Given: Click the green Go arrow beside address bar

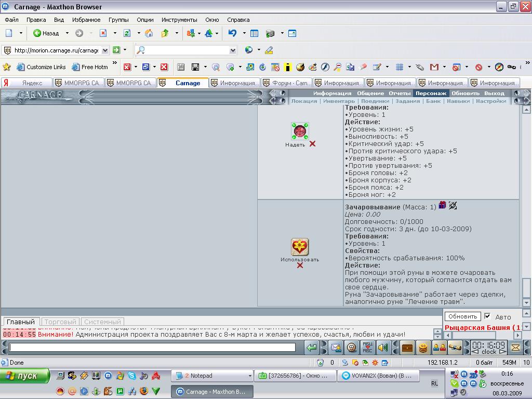Looking at the screenshot, I should pos(116,50).
